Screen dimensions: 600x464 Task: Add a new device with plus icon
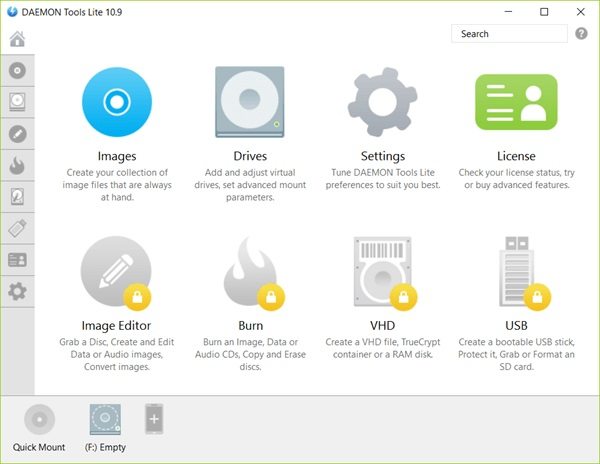(x=154, y=419)
